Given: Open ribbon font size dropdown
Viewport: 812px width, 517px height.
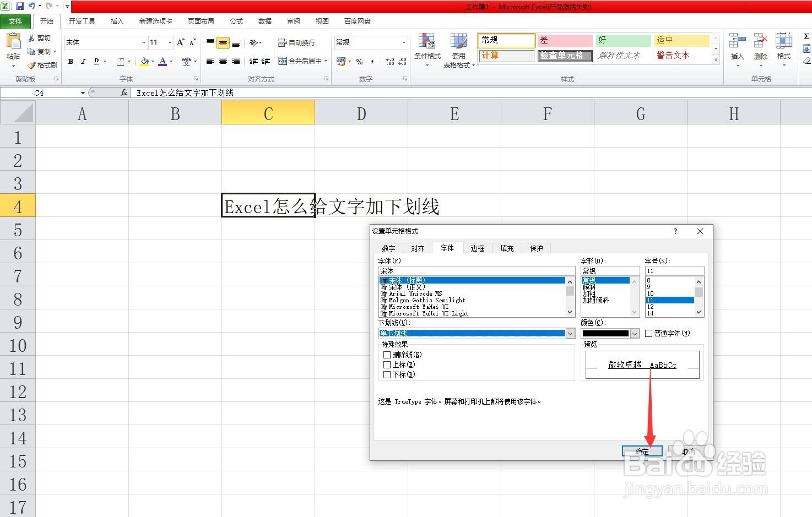Looking at the screenshot, I should (170, 42).
